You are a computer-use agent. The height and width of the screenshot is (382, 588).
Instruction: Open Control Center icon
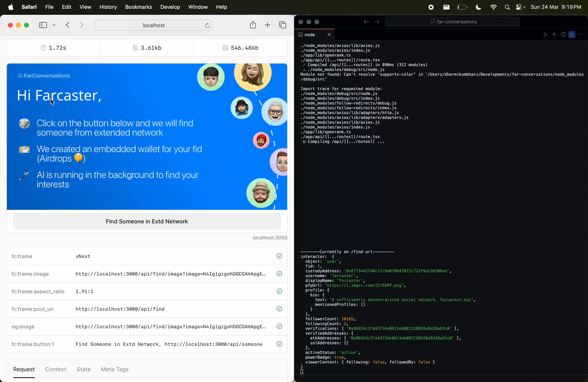tap(519, 7)
